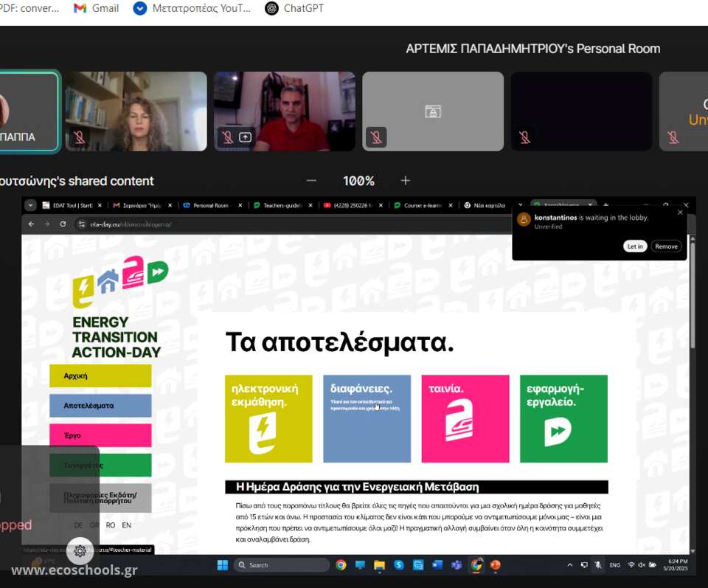
Task: Switch site language to RO
Action: [111, 525]
